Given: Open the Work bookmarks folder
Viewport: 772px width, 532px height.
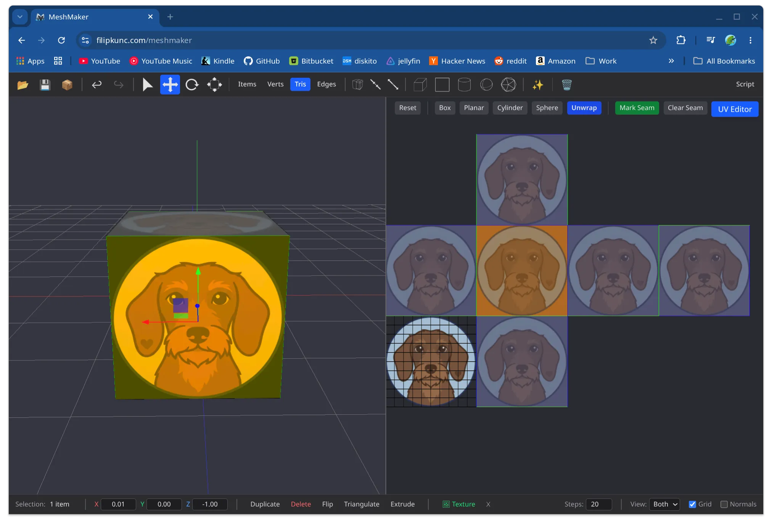Looking at the screenshot, I should click(x=601, y=61).
